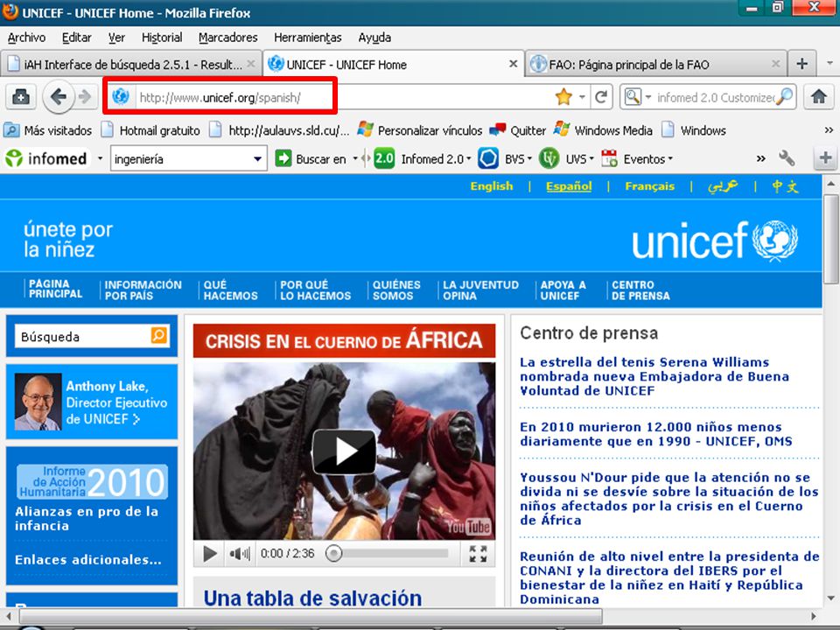Screen dimensions: 840x630
Task: Toggle fullscreen on the video player
Action: click(478, 554)
